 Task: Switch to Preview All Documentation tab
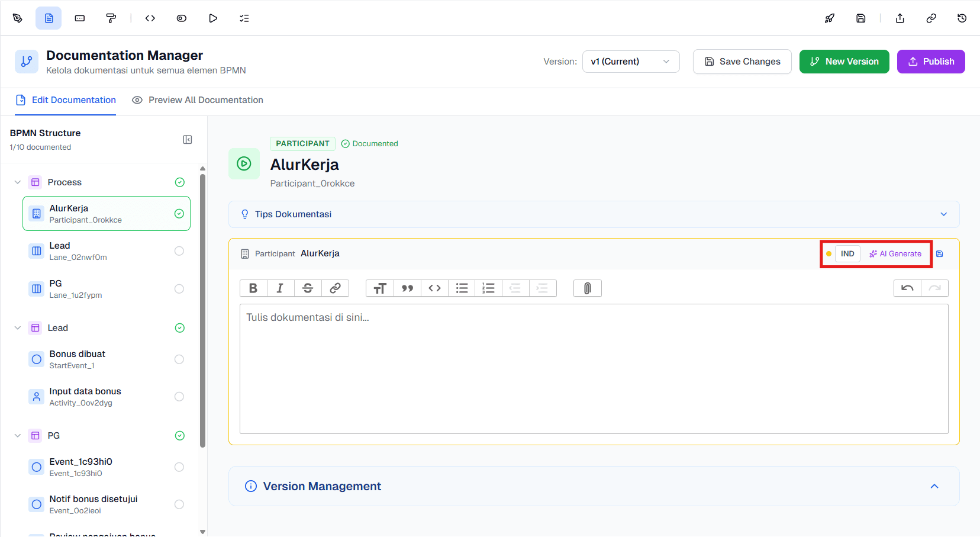(197, 99)
